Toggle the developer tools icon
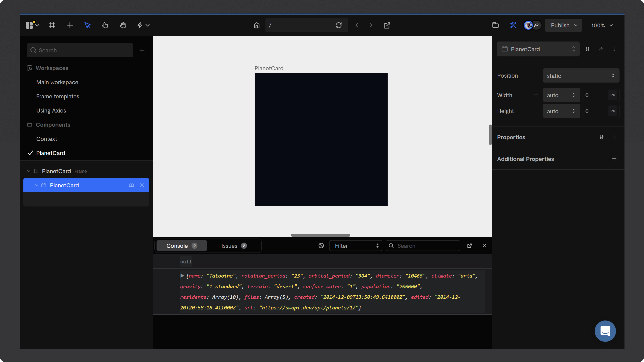The image size is (644, 362). click(x=513, y=25)
